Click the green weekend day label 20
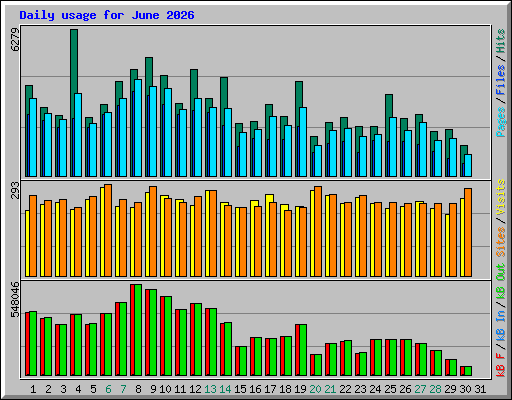 (315, 389)
